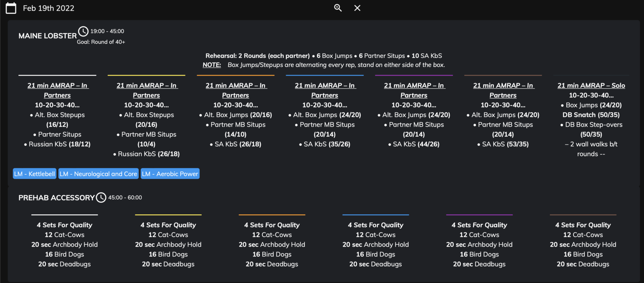Click the Rehearsal: 2 Rounds instruction line
Screen dimensions: 644x283
tap(324, 56)
